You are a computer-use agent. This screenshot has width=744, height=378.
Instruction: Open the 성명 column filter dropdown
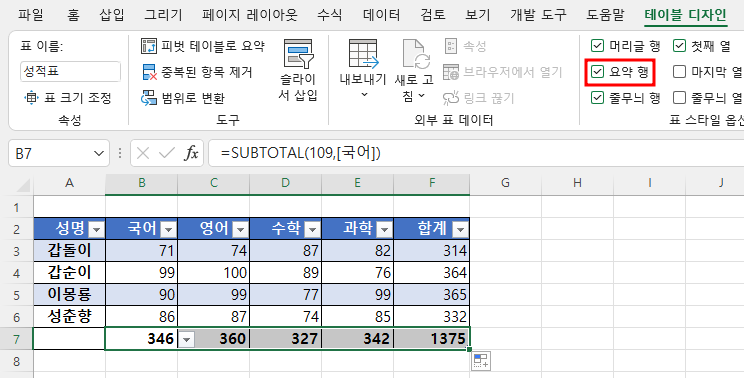[x=96, y=230]
